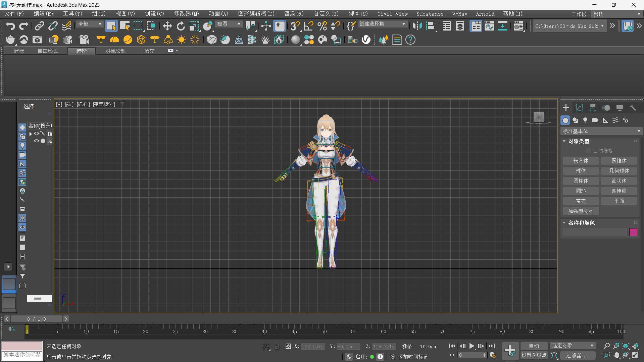Choose the Select and Move tool
This screenshot has width=644, height=362.
167,26
